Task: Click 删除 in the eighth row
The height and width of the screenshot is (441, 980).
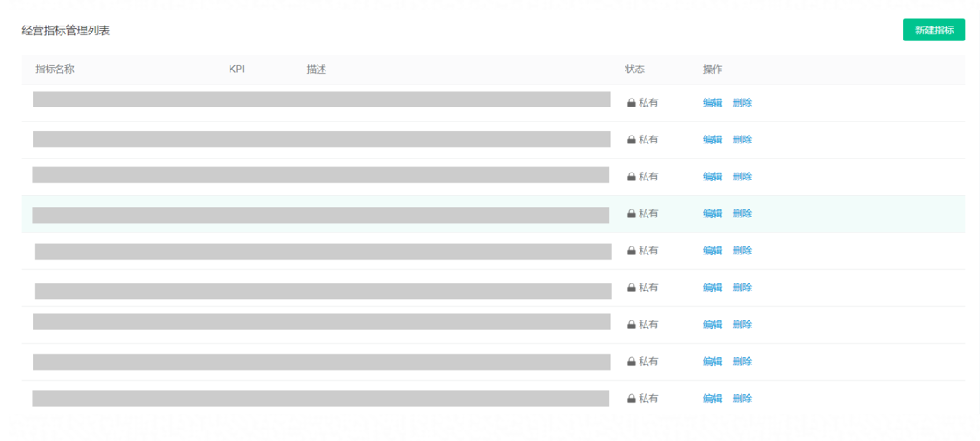Action: pos(742,361)
